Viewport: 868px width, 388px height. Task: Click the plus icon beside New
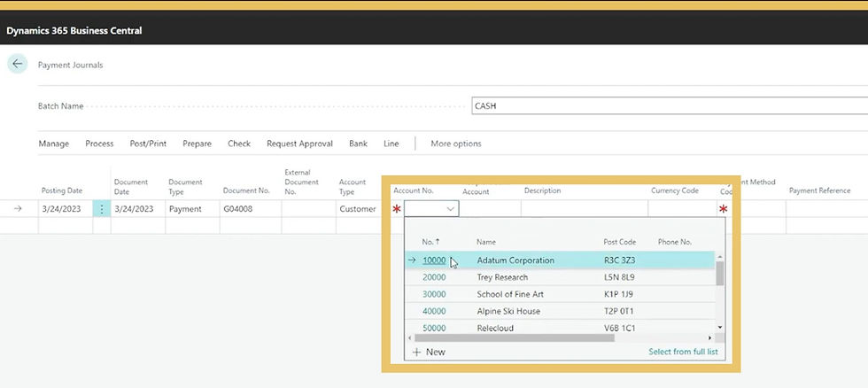coord(417,352)
